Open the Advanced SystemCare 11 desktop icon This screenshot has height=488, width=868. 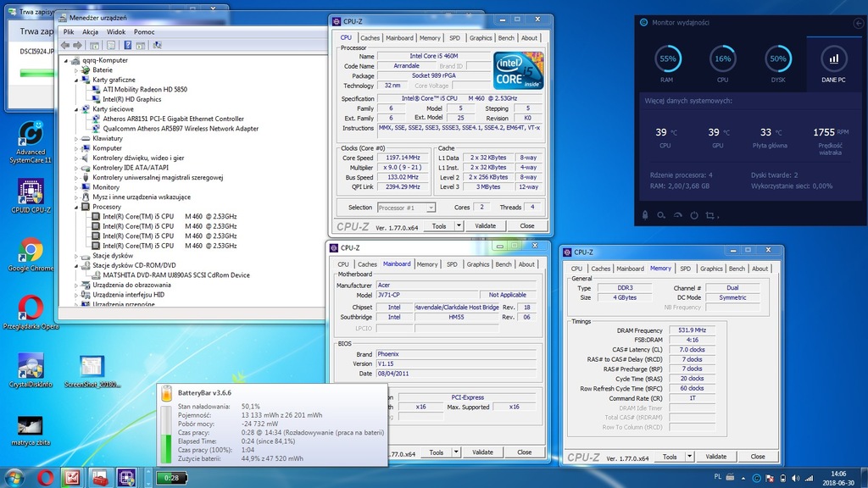31,142
